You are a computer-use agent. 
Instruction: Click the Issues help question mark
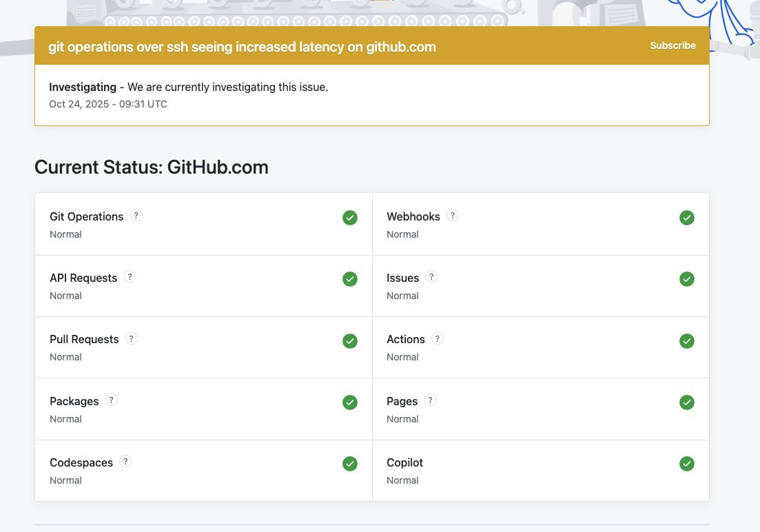coord(431,277)
